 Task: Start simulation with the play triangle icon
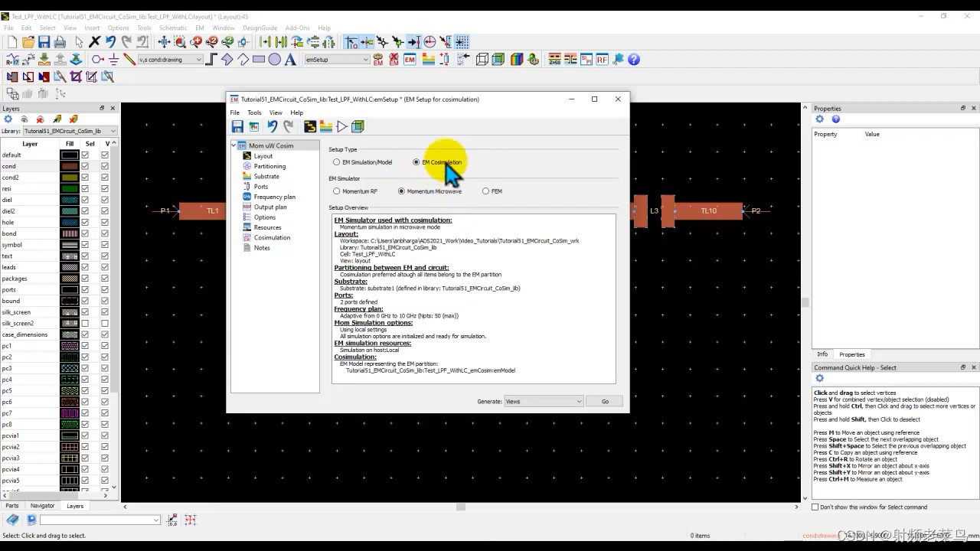(x=342, y=126)
